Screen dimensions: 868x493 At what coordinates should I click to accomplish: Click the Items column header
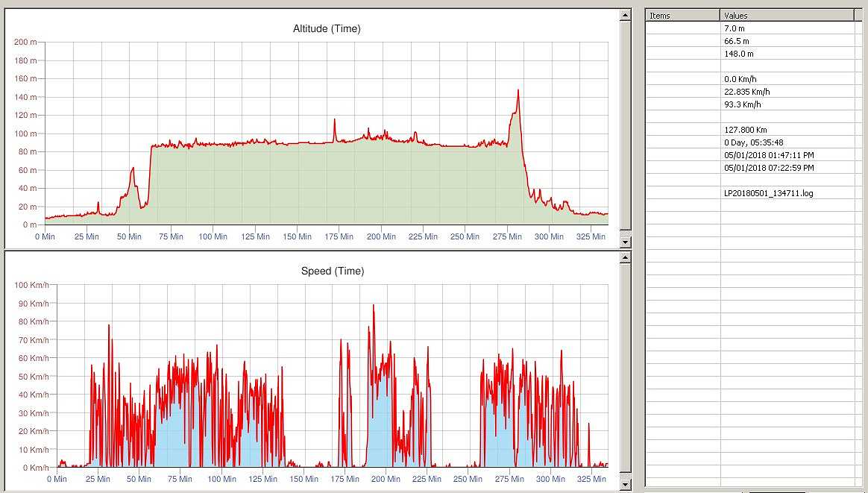(682, 15)
